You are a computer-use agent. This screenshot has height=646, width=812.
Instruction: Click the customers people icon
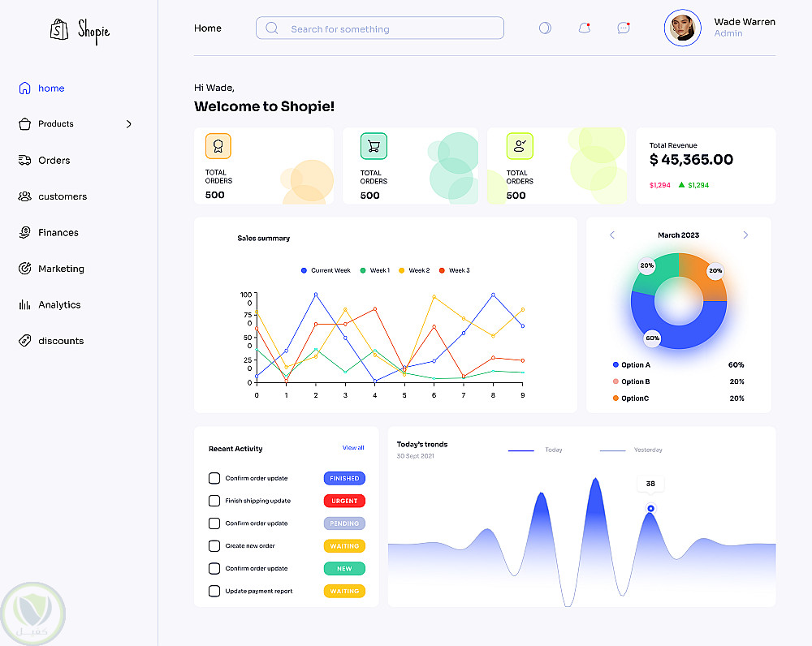pos(24,196)
